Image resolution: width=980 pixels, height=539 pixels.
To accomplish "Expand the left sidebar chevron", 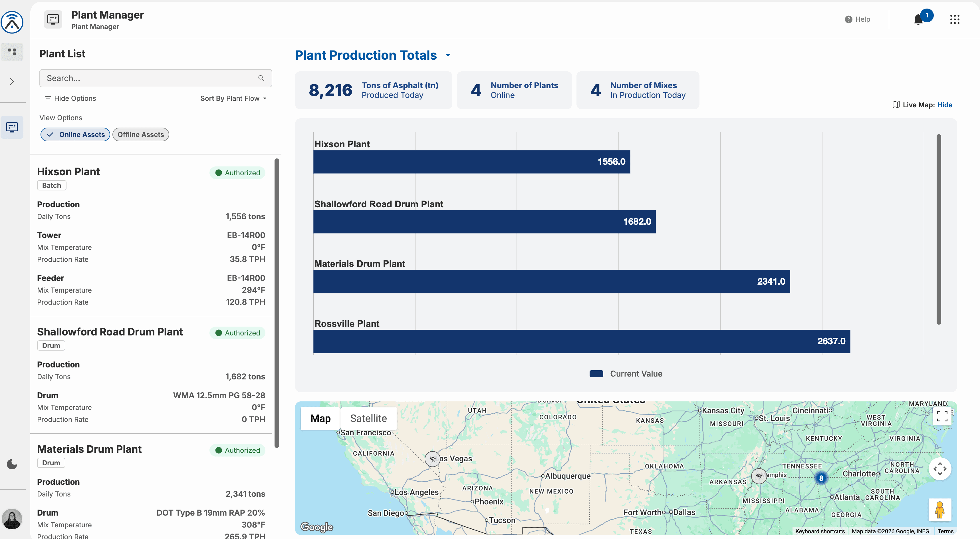I will [12, 81].
